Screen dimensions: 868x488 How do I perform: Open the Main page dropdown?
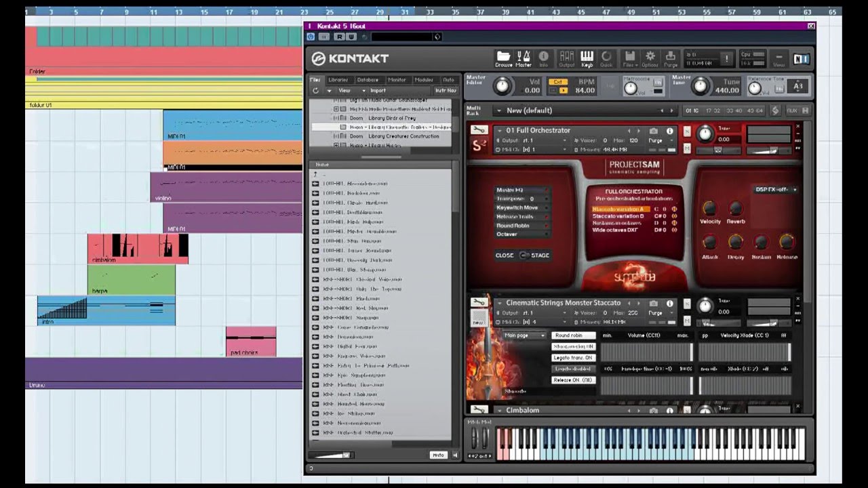pos(525,335)
